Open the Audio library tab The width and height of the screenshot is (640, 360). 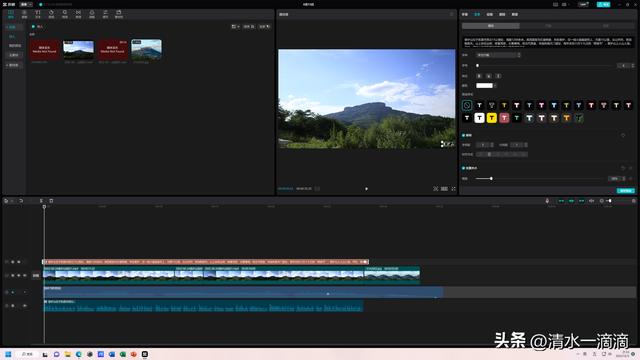(24, 14)
